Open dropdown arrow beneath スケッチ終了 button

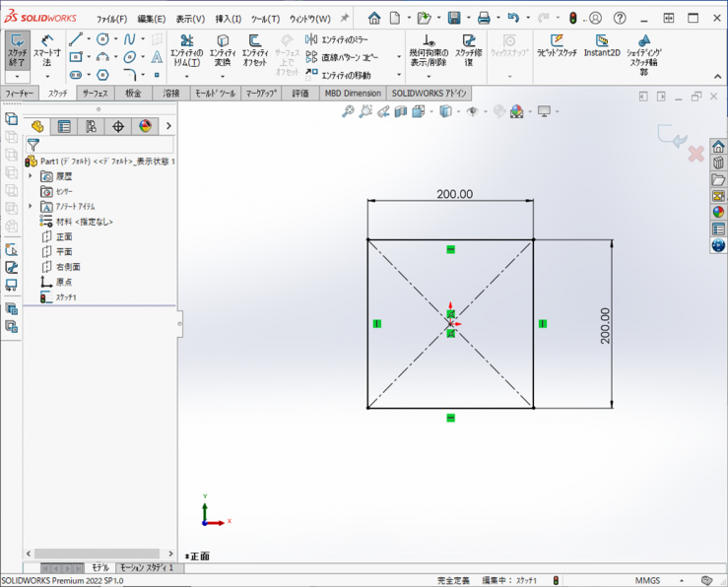(17, 76)
